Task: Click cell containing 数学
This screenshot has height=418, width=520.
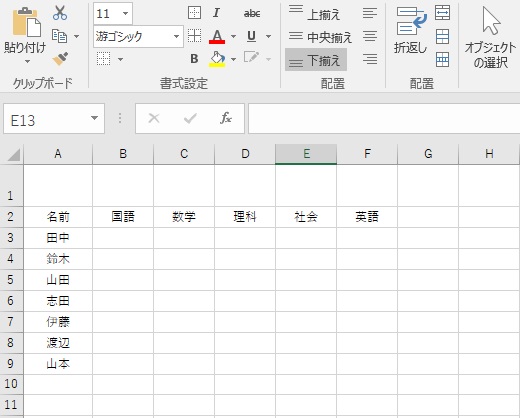Action: 184,217
